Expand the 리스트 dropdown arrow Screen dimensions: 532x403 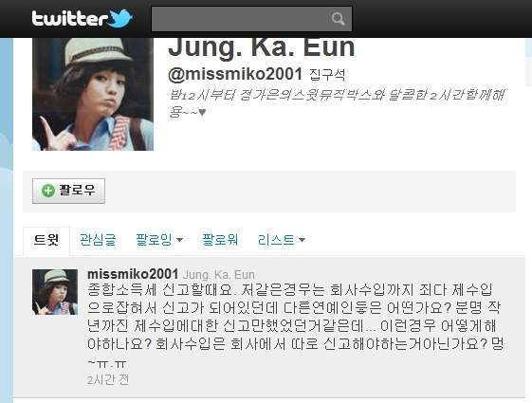coord(302,240)
